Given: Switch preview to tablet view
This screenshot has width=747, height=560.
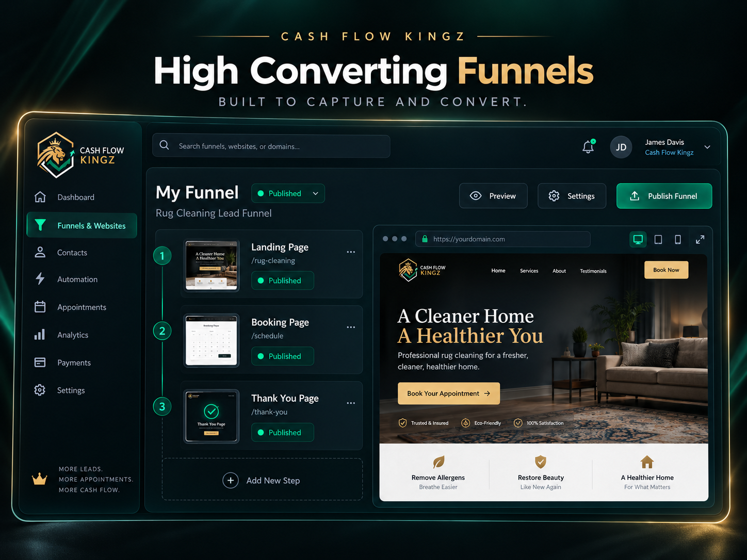Looking at the screenshot, I should tap(658, 239).
